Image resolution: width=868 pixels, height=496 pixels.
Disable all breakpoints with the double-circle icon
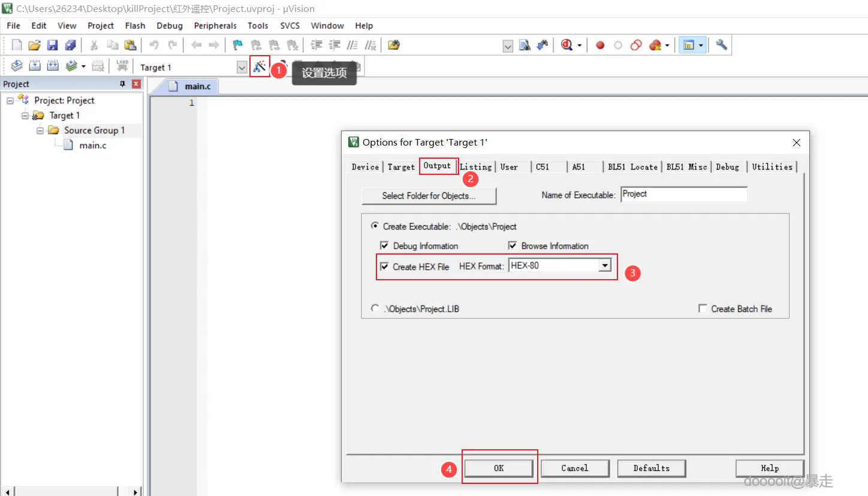(x=637, y=45)
